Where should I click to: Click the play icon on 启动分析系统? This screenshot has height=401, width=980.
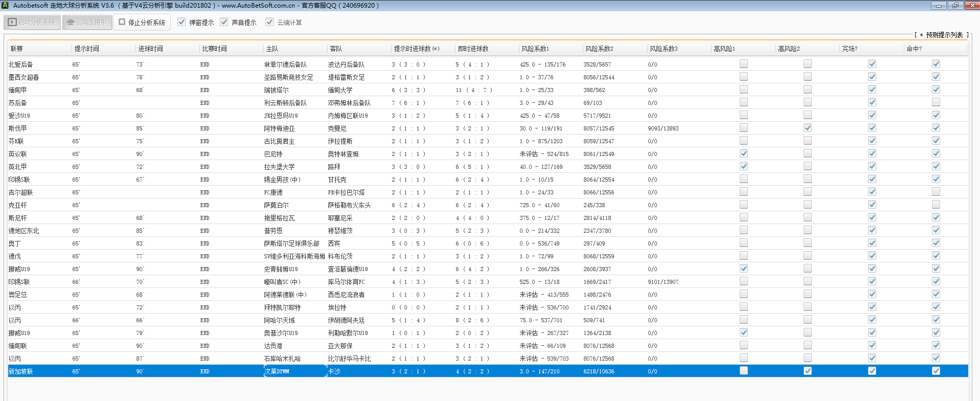(12, 23)
